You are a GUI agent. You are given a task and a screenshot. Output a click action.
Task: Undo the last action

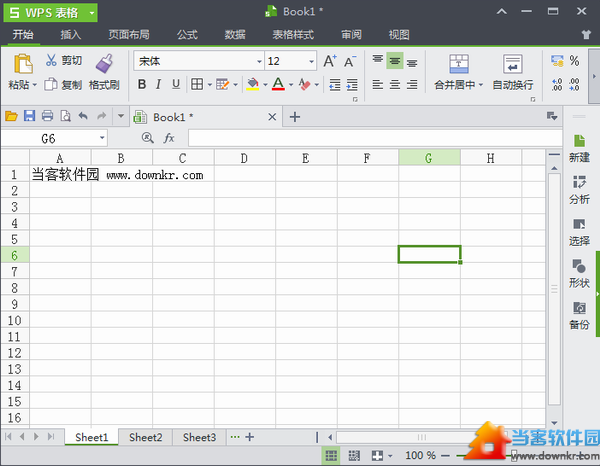pyautogui.click(x=83, y=116)
